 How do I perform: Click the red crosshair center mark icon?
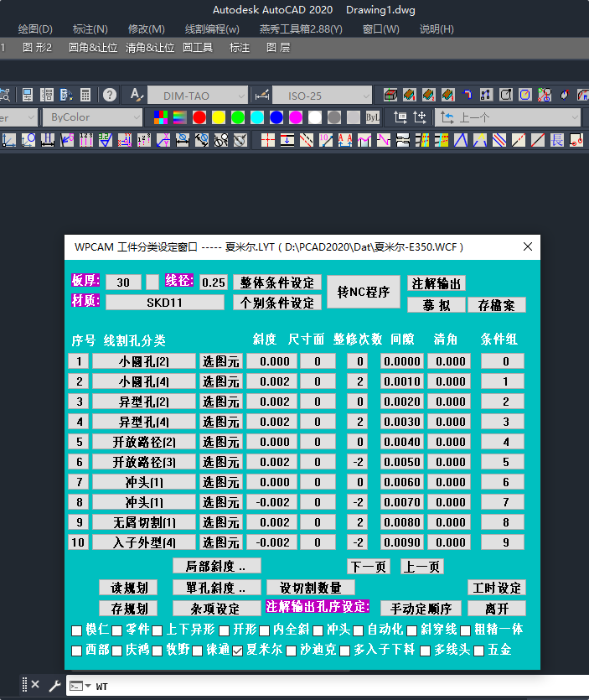coord(268,140)
